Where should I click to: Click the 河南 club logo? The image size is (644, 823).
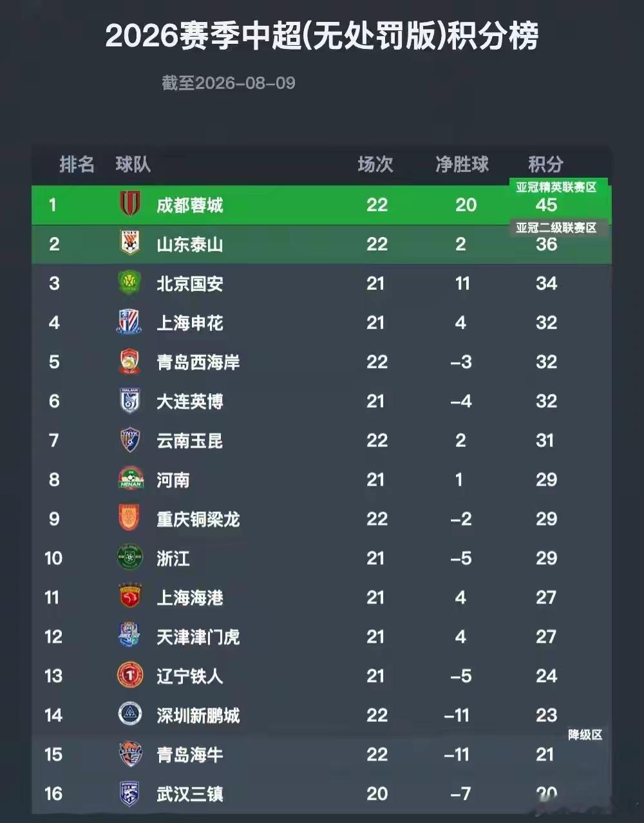[x=131, y=479]
